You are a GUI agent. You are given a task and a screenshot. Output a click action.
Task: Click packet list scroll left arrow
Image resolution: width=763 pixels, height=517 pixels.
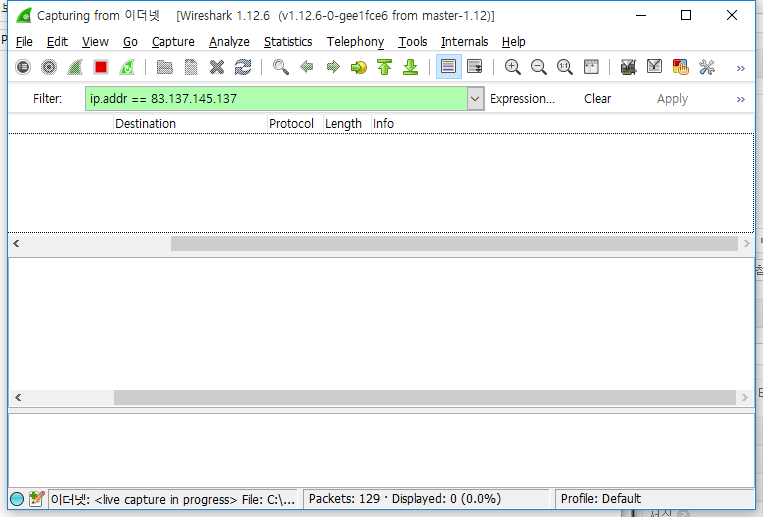click(17, 243)
